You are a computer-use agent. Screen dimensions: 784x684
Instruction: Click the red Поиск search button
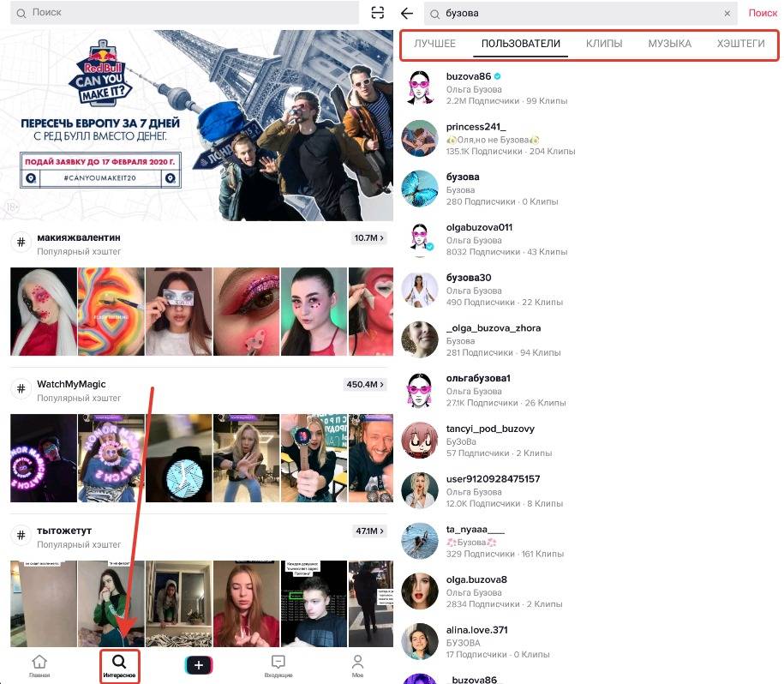[x=763, y=14]
